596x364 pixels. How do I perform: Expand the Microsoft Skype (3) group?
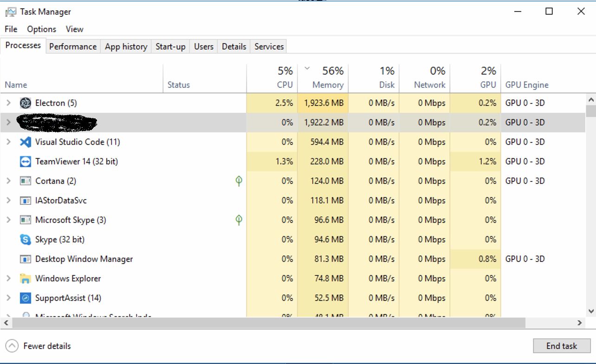[8, 220]
